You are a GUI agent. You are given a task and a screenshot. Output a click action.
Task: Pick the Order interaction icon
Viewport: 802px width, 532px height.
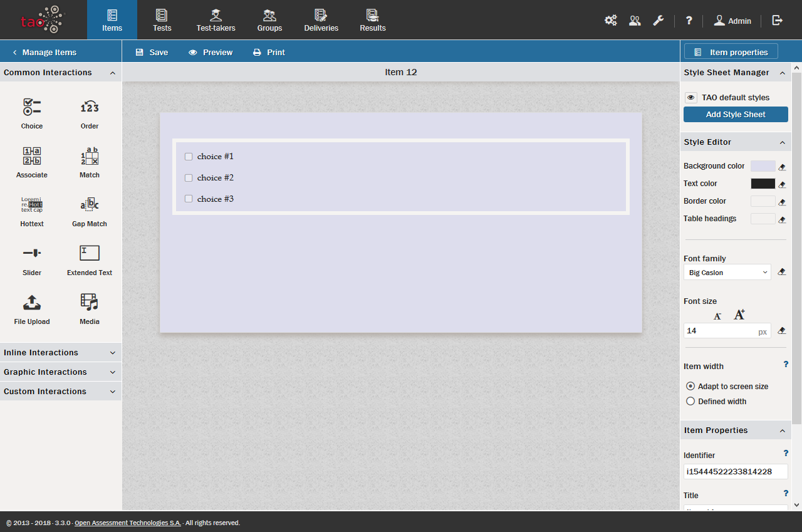(90, 107)
